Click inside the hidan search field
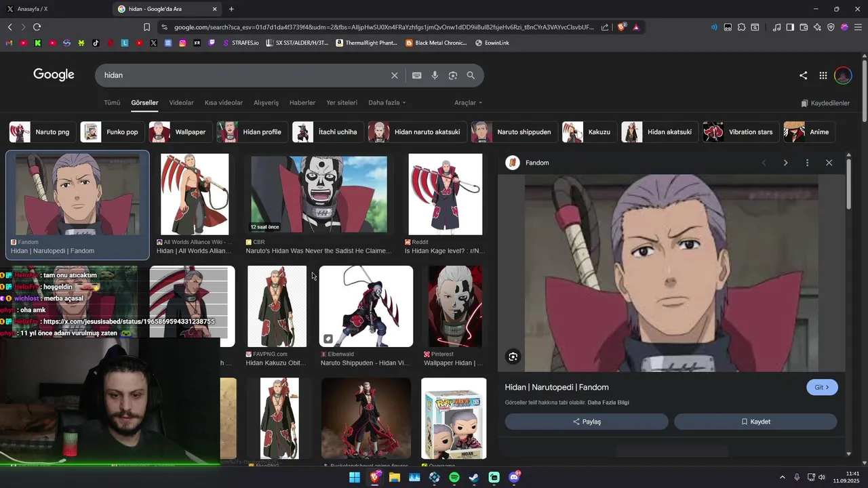868x488 pixels. point(244,75)
